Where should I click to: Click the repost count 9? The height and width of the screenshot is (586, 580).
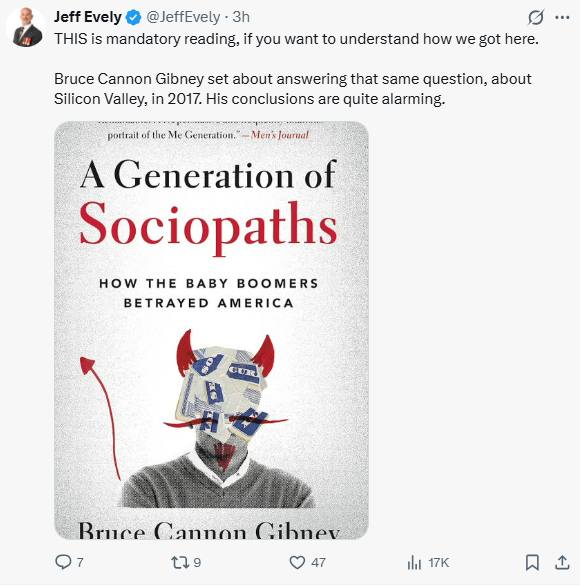[x=197, y=562]
